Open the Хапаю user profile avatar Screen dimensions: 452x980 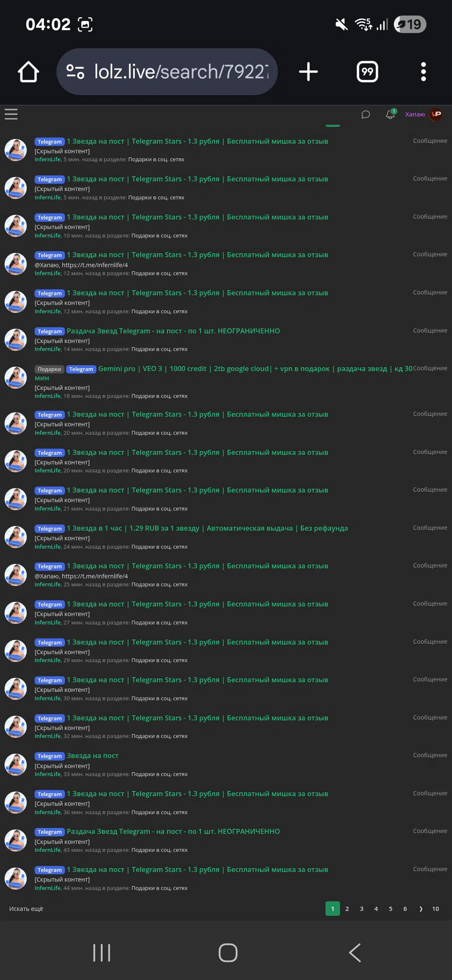(436, 114)
